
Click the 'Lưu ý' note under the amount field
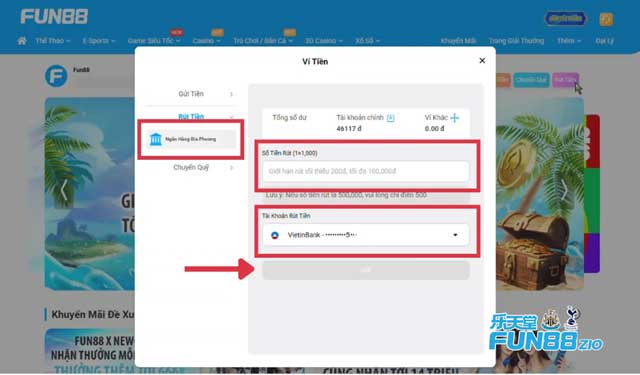pos(346,195)
